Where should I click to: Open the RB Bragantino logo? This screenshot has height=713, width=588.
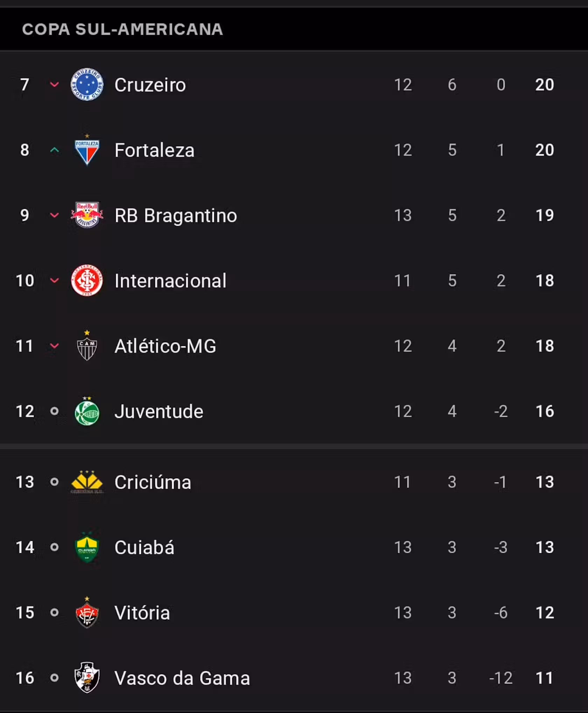click(x=87, y=215)
